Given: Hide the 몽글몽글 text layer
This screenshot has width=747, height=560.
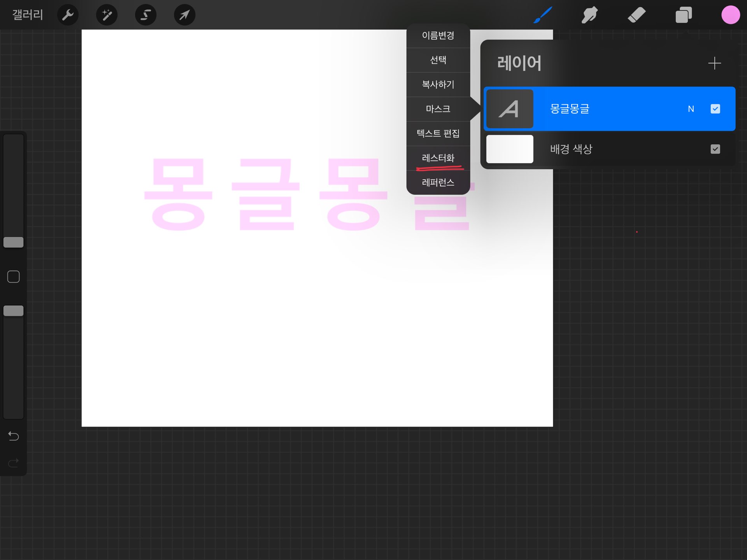Looking at the screenshot, I should (715, 109).
